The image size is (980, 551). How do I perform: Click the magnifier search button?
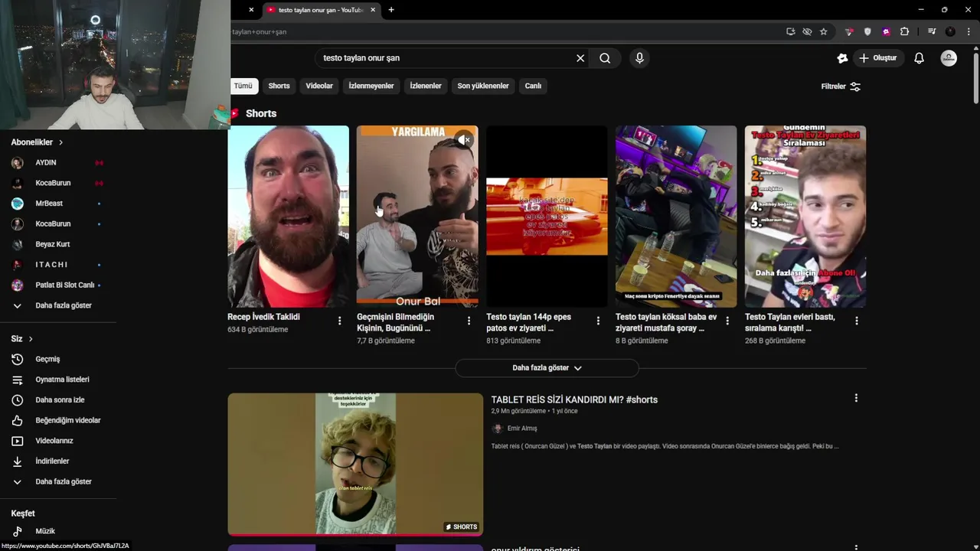click(x=605, y=58)
